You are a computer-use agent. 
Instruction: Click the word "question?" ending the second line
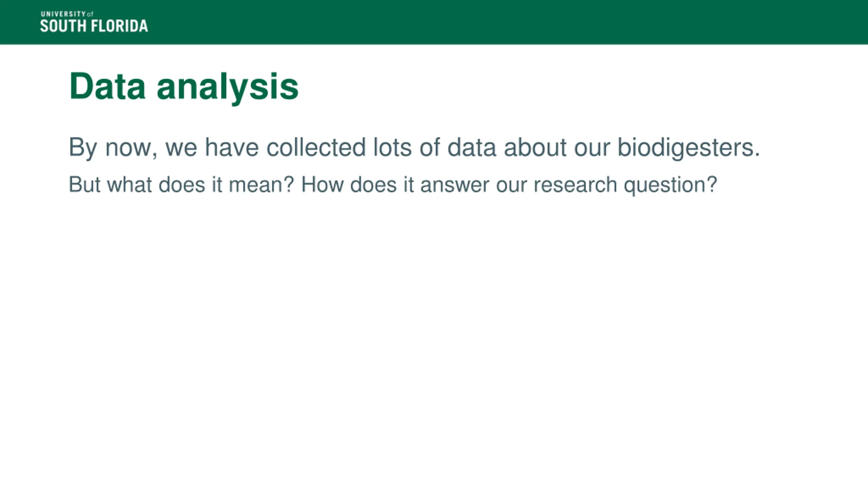(670, 185)
